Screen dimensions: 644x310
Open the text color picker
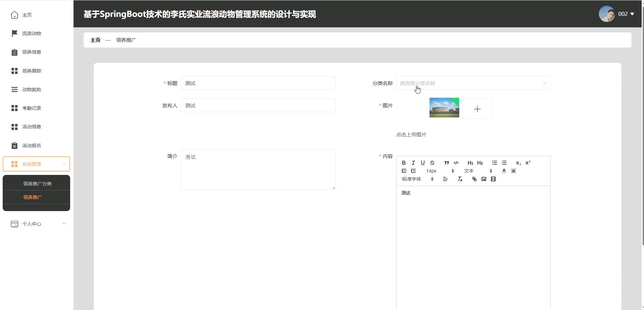click(x=504, y=171)
